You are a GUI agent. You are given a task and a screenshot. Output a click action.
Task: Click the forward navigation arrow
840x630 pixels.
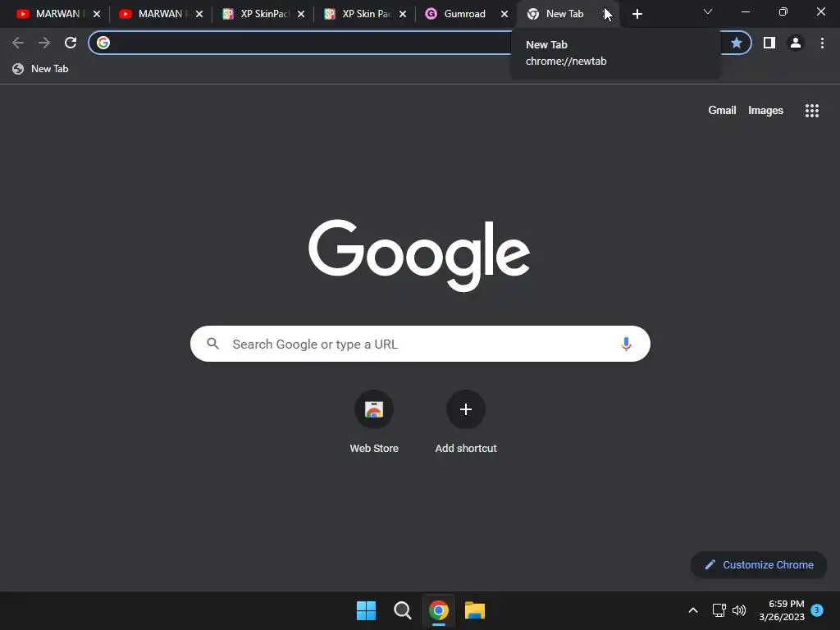point(44,43)
